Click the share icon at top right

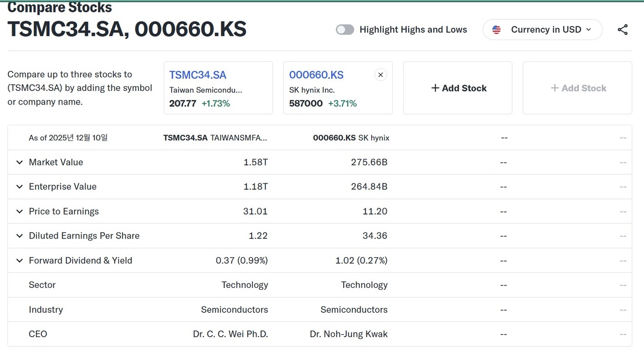pyautogui.click(x=622, y=30)
